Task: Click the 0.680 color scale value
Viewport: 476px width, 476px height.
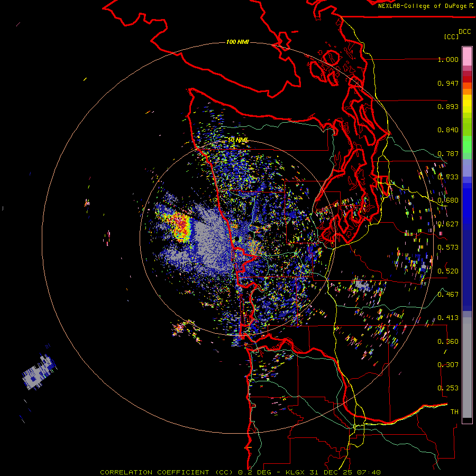Action: [448, 200]
